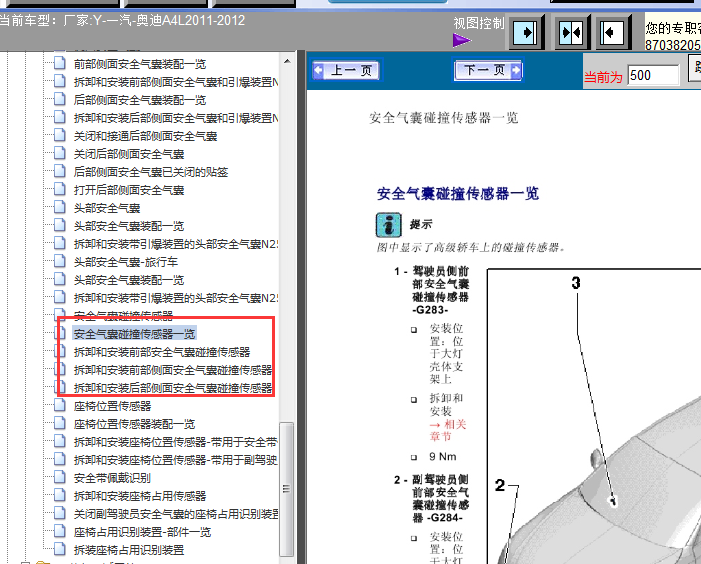Open 座椅占用识别装置-部件一览 entry
Viewport: 701px width, 564px height.
click(x=142, y=532)
